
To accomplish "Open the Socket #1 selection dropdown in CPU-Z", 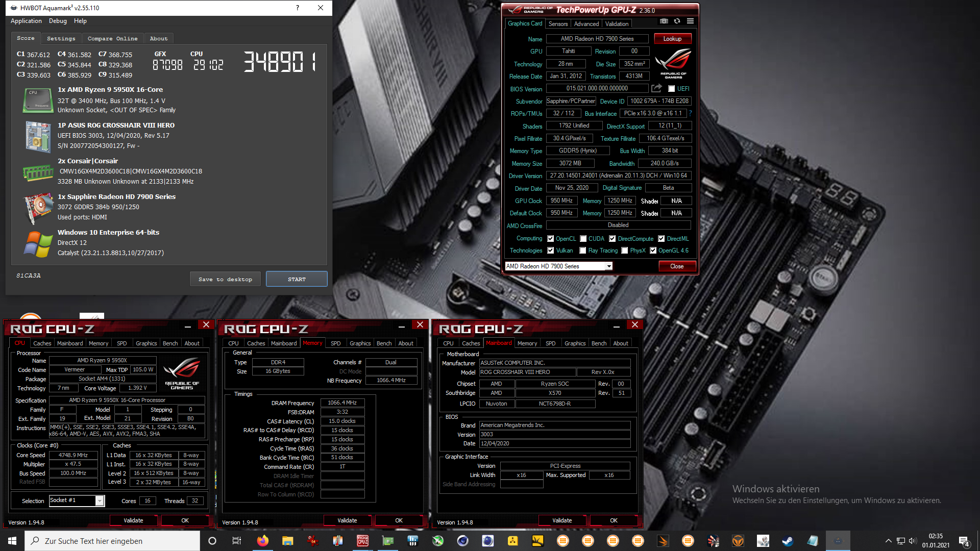I will 77,500.
